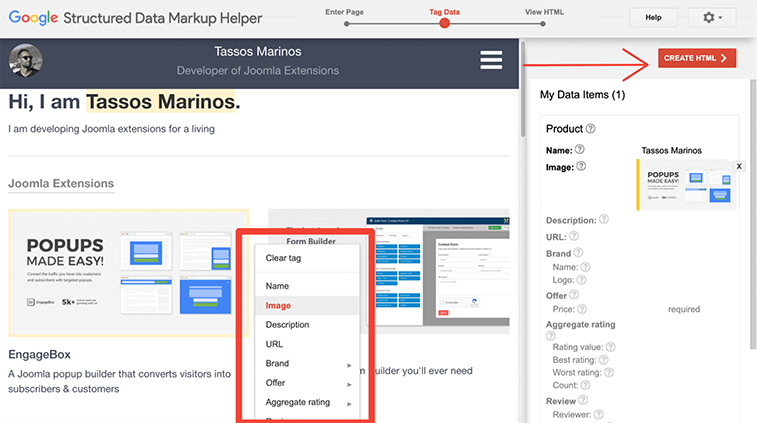Remove tagged image with X button

click(739, 166)
